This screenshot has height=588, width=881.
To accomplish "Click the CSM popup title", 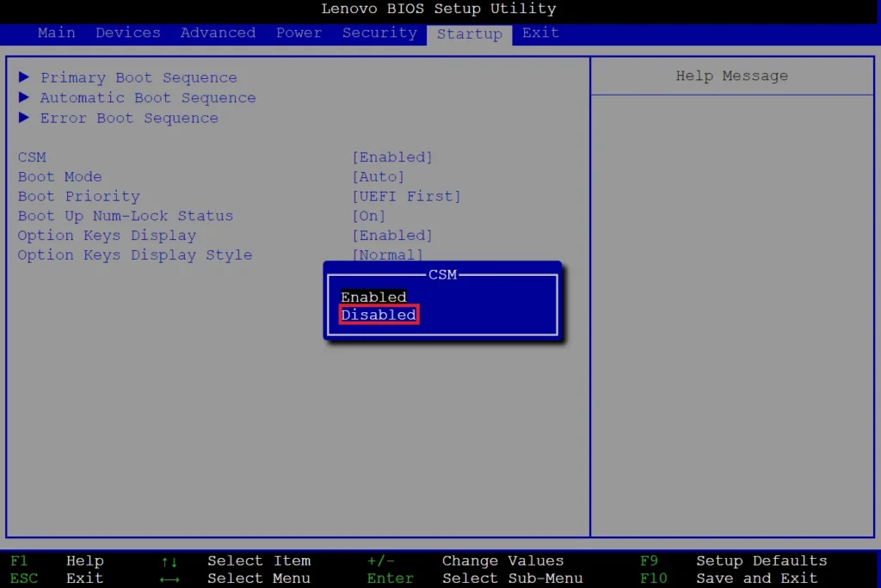I will [x=443, y=274].
